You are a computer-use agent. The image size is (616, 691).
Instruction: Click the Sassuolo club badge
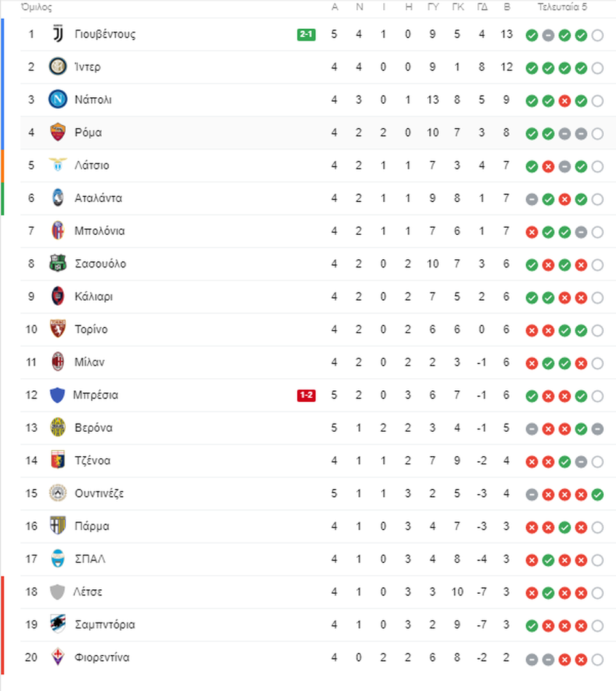tap(58, 263)
